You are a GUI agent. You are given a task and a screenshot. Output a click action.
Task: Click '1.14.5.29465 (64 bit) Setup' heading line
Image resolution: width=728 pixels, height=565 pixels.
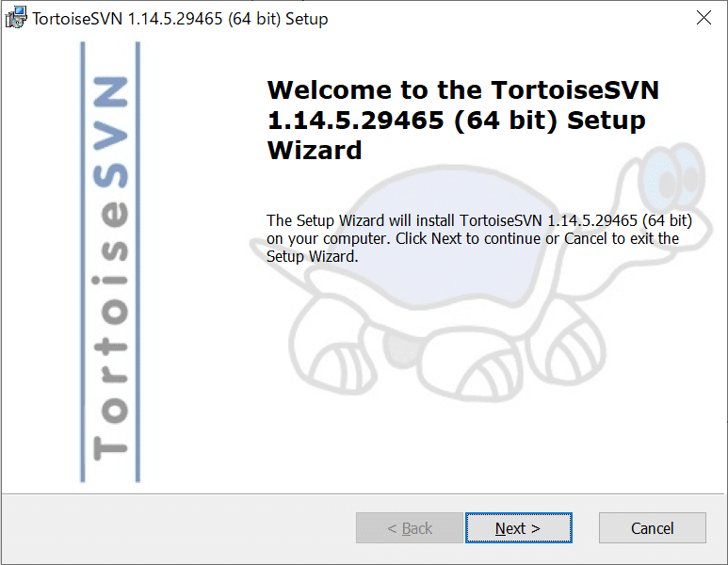point(457,121)
